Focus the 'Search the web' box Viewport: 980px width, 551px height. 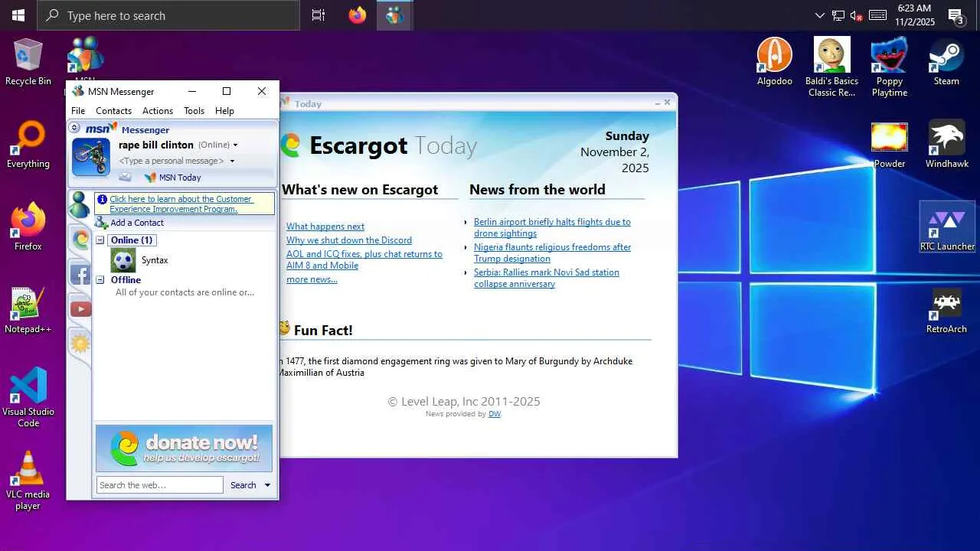coord(159,485)
